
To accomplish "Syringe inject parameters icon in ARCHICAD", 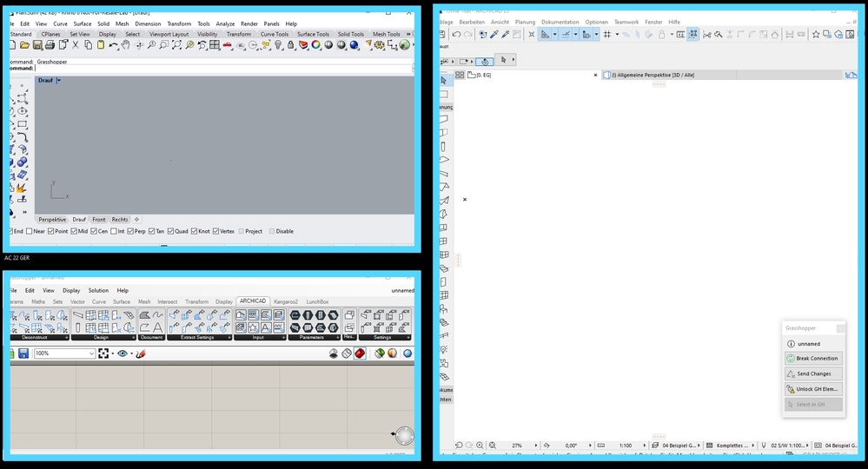I will point(506,34).
